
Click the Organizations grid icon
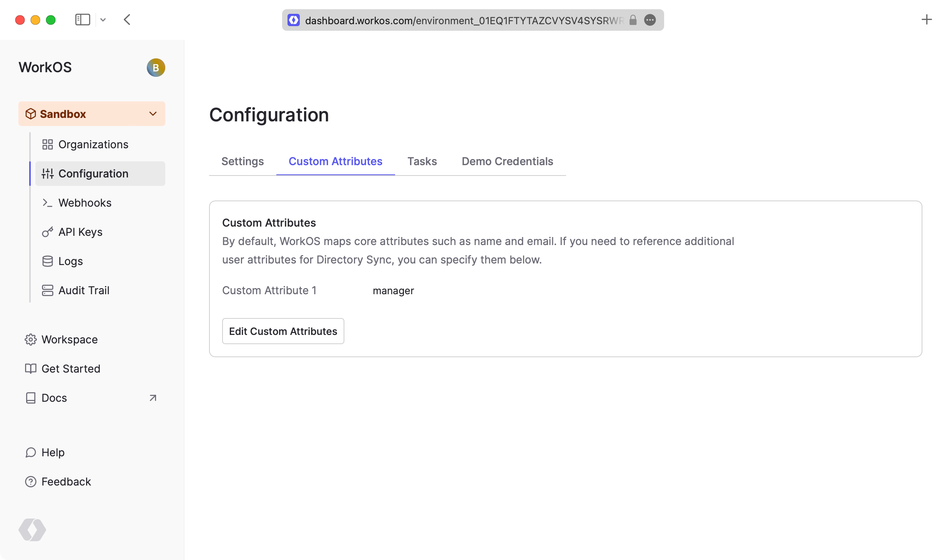47,144
